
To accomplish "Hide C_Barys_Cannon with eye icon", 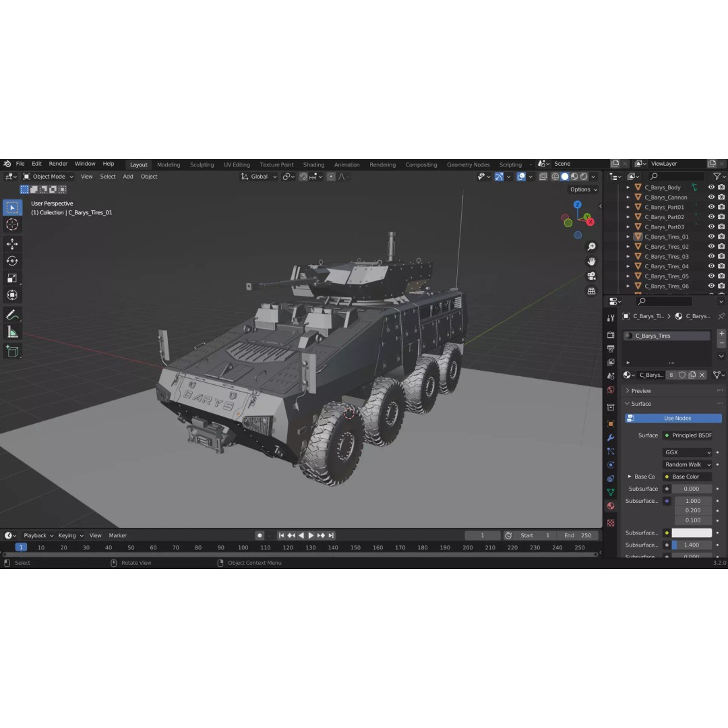I will 711,197.
